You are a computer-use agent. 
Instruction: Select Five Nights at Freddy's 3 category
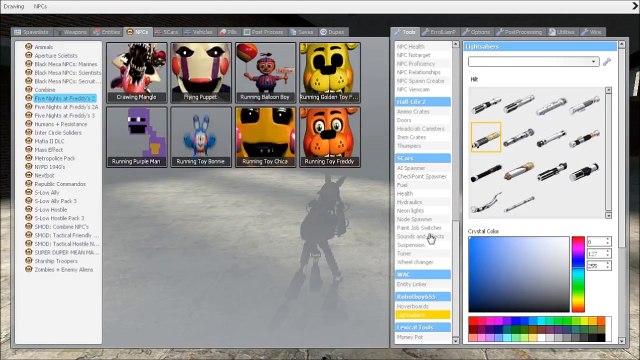coord(64,116)
